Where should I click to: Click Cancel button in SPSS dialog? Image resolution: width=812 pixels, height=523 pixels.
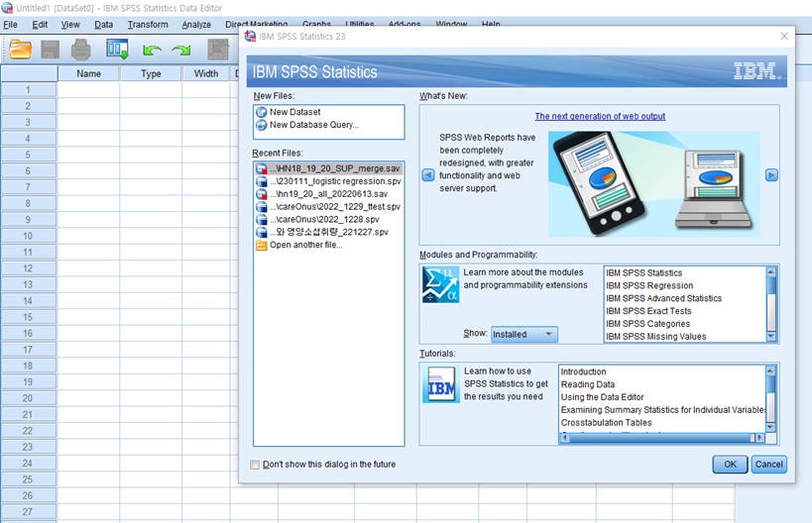(768, 464)
